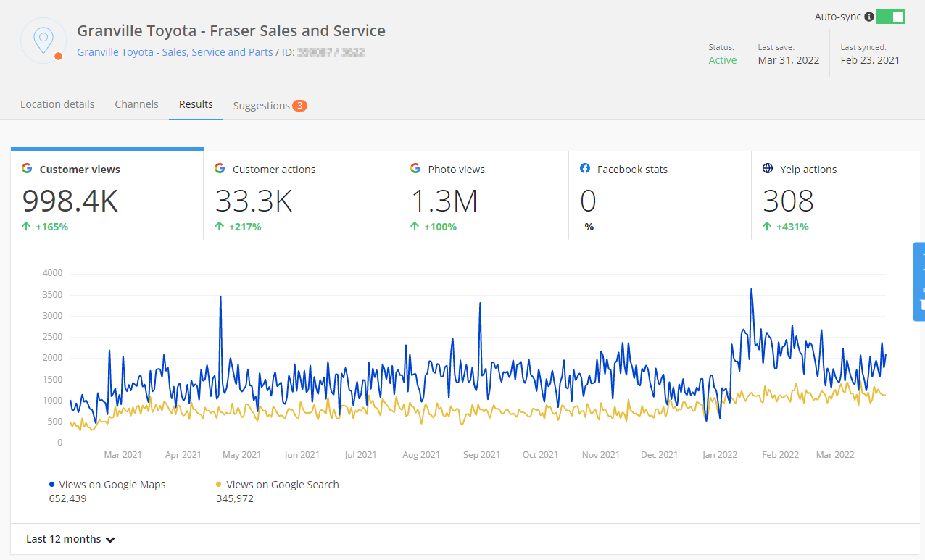Click the 345,972 Google Search views total
925x560 pixels.
coord(235,498)
